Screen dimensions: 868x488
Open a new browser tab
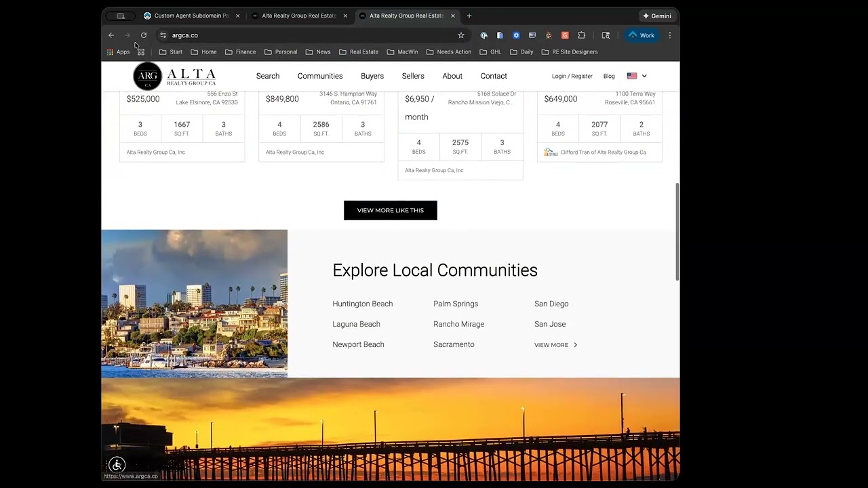469,16
